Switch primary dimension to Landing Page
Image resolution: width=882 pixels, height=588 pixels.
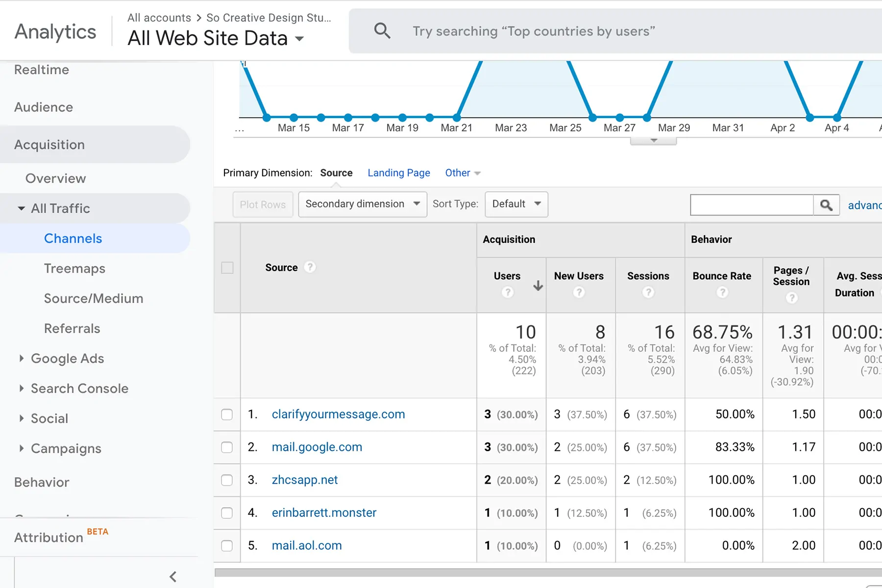[398, 173]
